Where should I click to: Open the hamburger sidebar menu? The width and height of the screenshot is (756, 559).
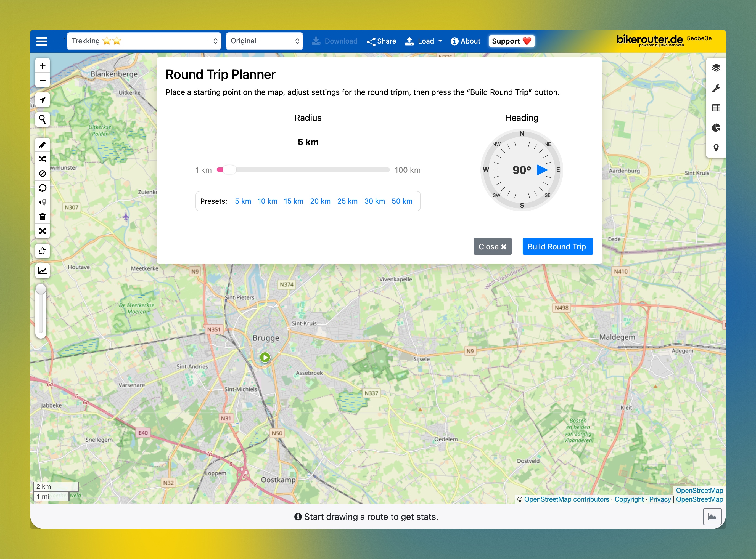coord(42,41)
